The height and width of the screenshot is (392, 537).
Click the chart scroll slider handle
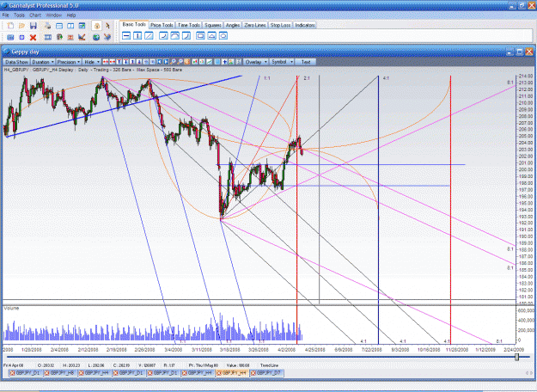[x=516, y=357]
